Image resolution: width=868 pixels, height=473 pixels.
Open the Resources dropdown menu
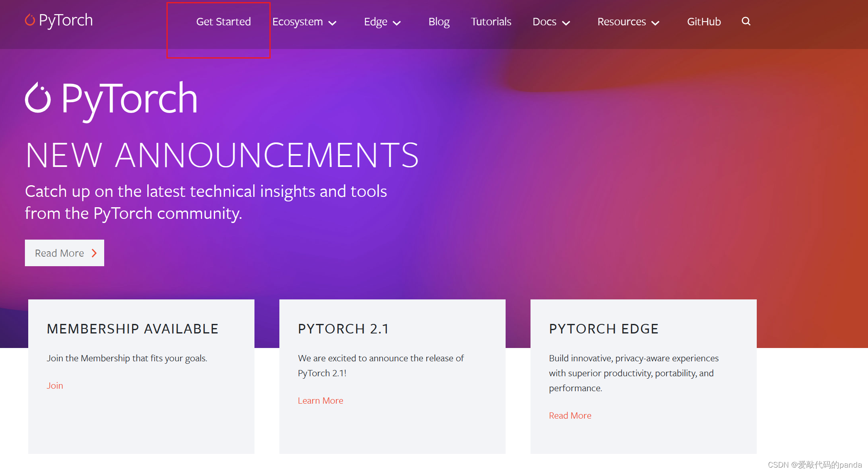(x=628, y=22)
